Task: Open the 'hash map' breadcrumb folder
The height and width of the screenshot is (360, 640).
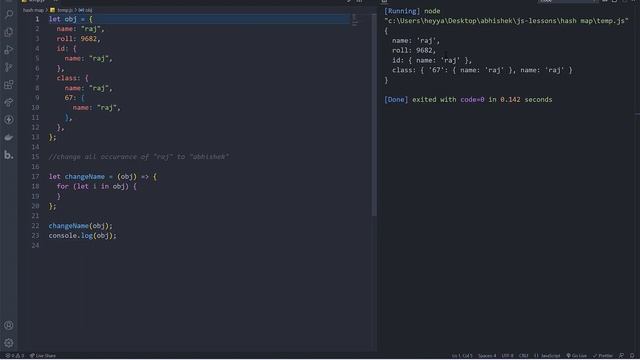Action: pyautogui.click(x=33, y=10)
